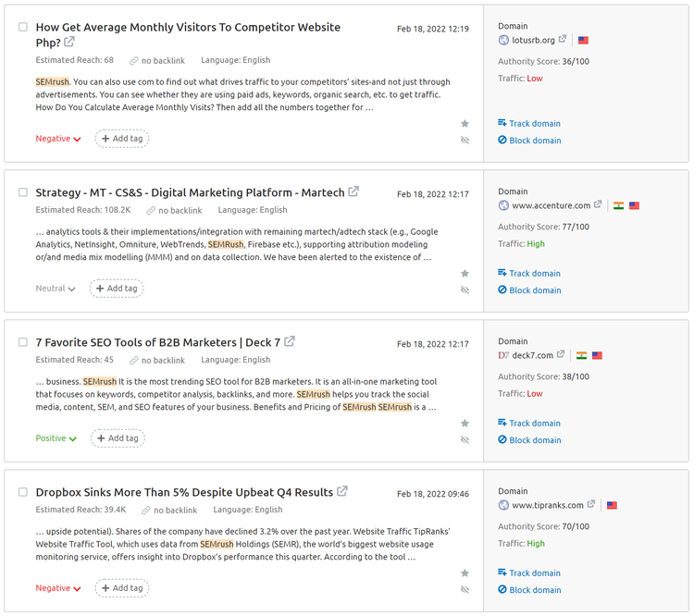The height and width of the screenshot is (616, 694).
Task: Select checkbox for 'How Get Average Monthly Visitors' mention
Action: click(23, 27)
